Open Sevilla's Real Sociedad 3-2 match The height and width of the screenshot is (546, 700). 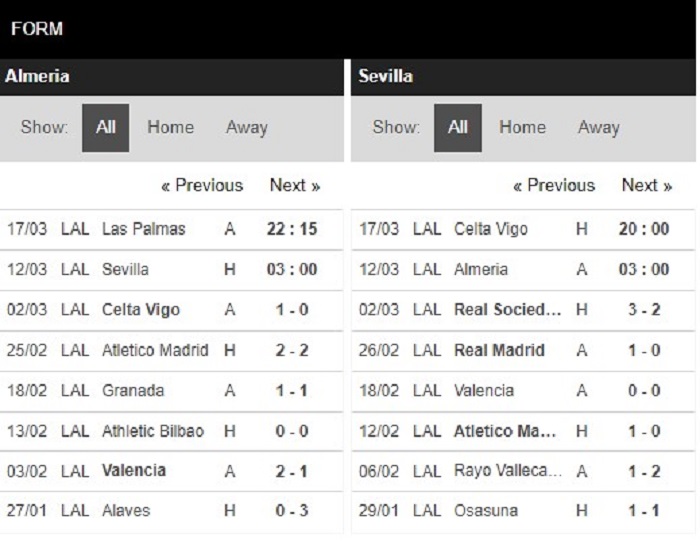click(523, 310)
